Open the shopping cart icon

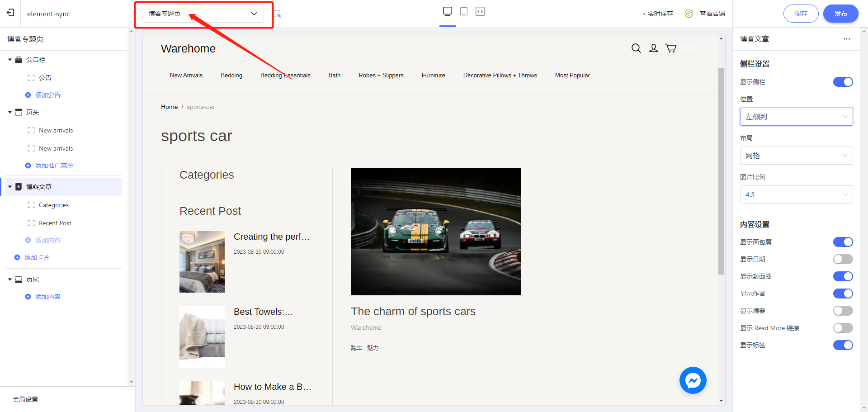coord(671,48)
